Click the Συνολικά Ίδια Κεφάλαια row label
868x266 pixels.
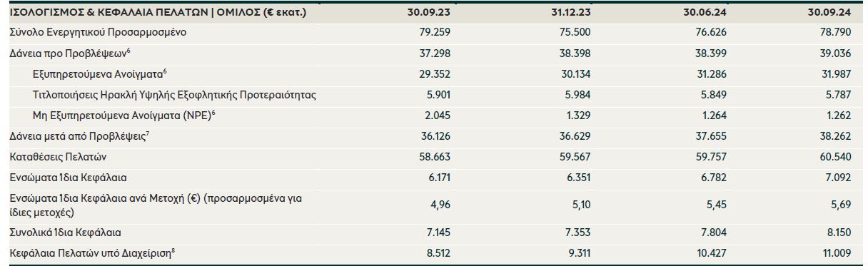[65, 232]
